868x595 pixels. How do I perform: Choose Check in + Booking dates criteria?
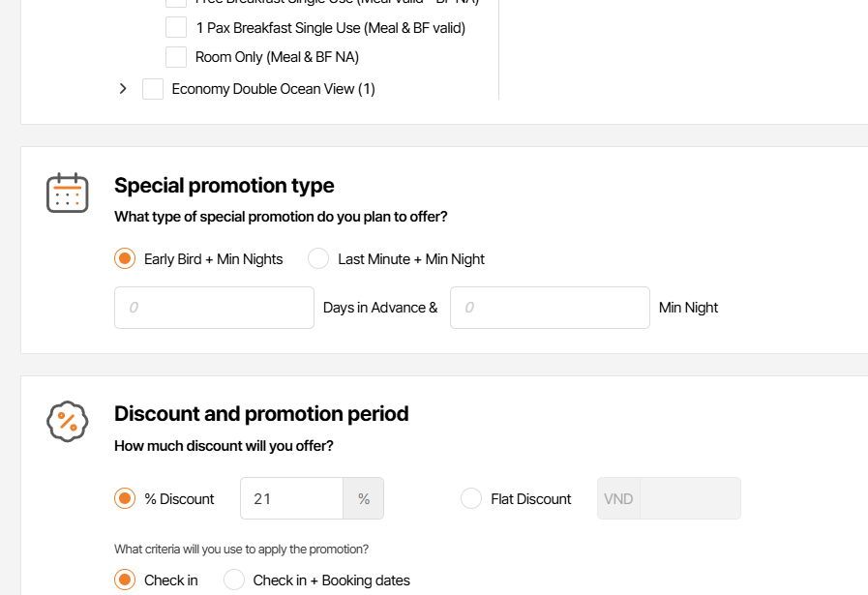[x=234, y=580]
